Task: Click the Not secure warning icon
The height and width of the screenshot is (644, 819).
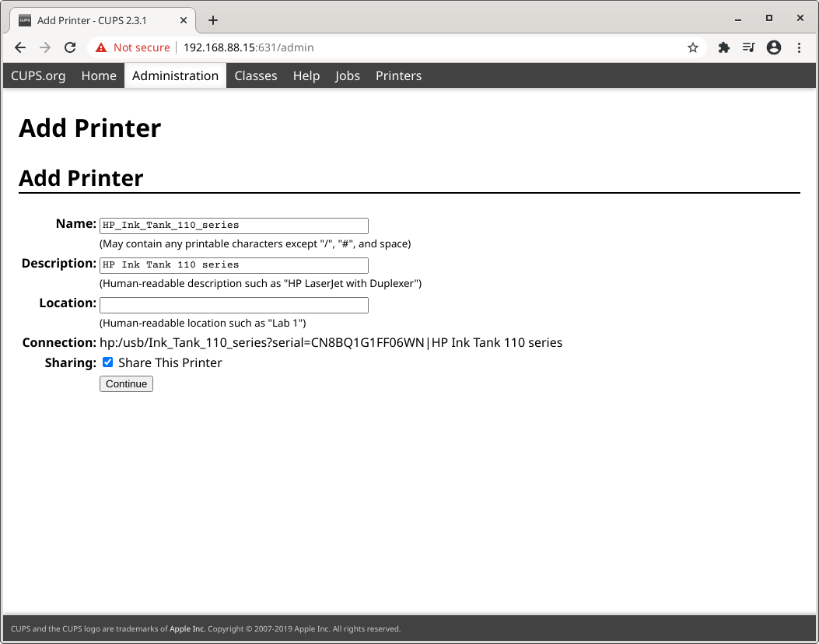Action: point(101,47)
